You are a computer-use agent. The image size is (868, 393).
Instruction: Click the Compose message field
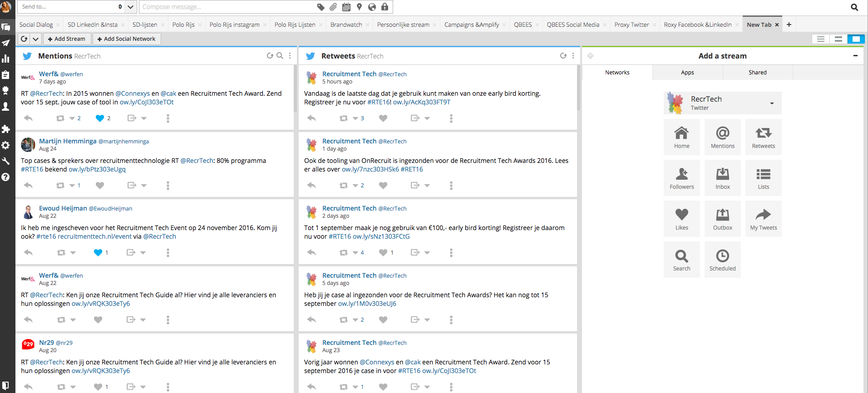pyautogui.click(x=227, y=7)
